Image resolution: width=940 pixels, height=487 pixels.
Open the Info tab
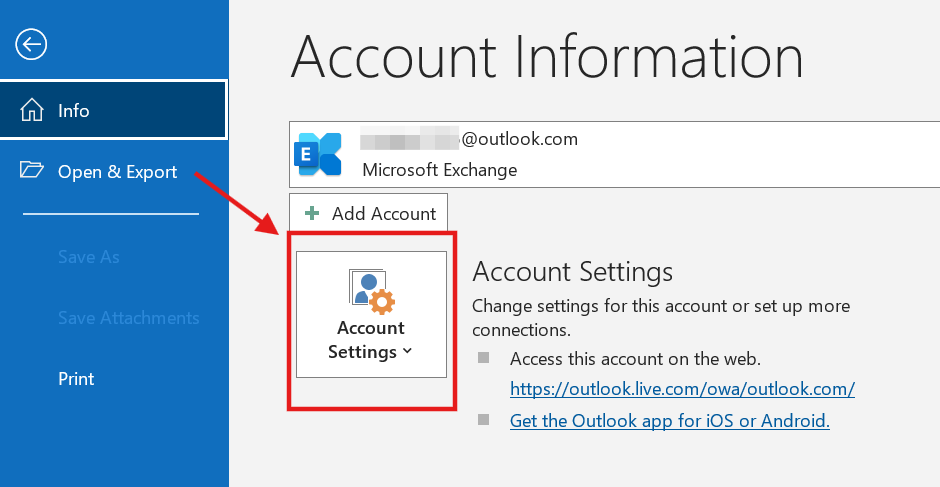(x=113, y=110)
